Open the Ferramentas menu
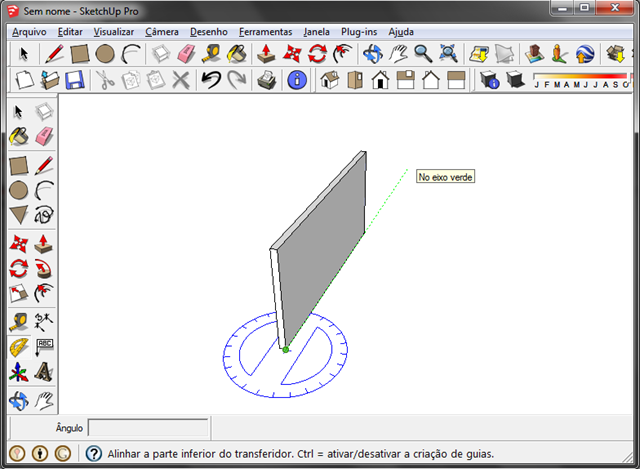The height and width of the screenshot is (469, 640). tap(265, 32)
